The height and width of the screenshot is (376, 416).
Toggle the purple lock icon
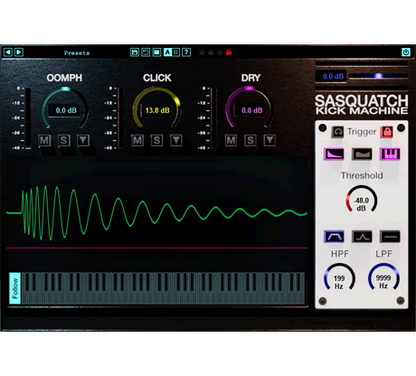click(220, 52)
